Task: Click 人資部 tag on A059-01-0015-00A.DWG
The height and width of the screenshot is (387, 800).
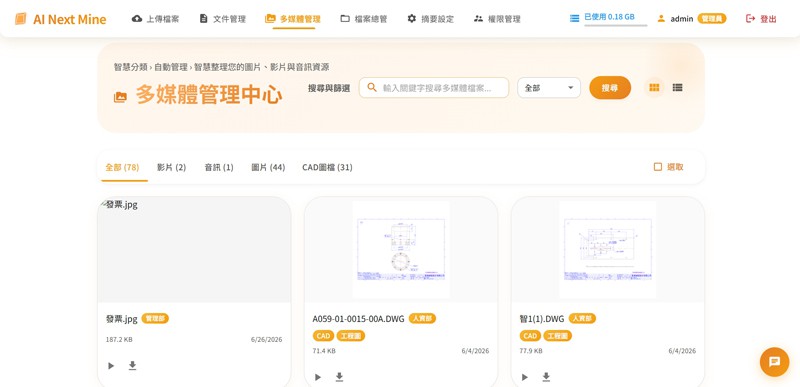Action: [x=422, y=319]
